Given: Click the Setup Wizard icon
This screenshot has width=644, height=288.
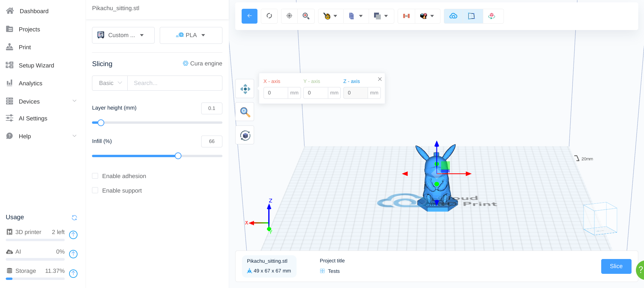Looking at the screenshot, I should [9, 65].
